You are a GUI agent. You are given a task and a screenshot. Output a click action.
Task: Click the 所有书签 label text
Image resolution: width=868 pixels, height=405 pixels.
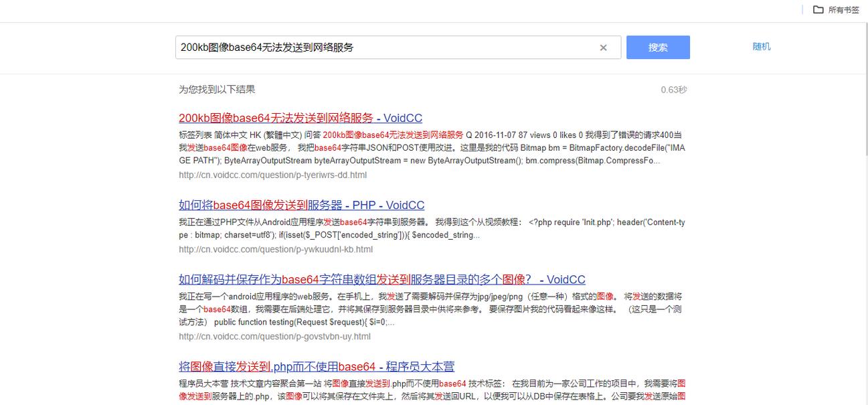point(844,10)
